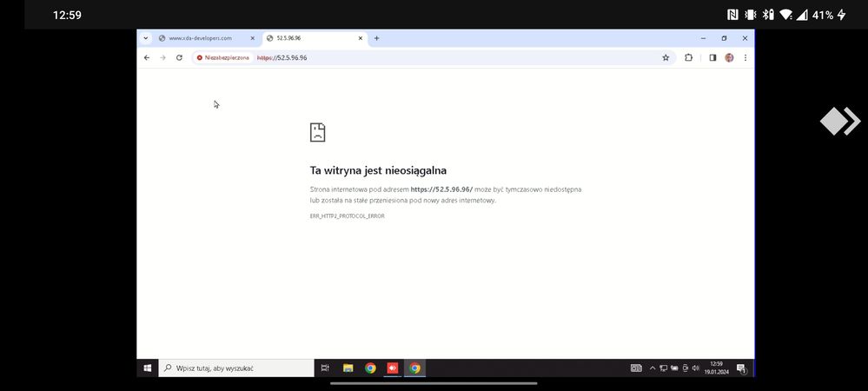Click the Niezabezpieczona security warning chip
The height and width of the screenshot is (391, 868).
(x=222, y=57)
